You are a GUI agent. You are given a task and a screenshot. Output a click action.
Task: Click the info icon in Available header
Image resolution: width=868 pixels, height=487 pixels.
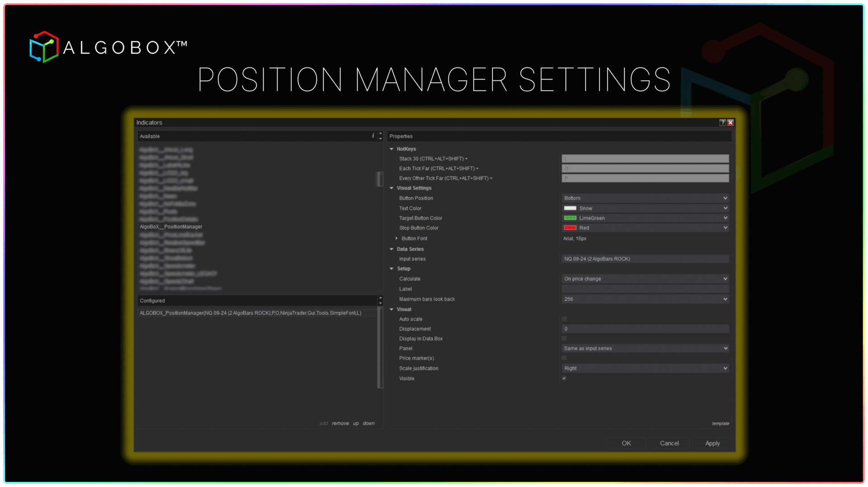[x=373, y=136]
